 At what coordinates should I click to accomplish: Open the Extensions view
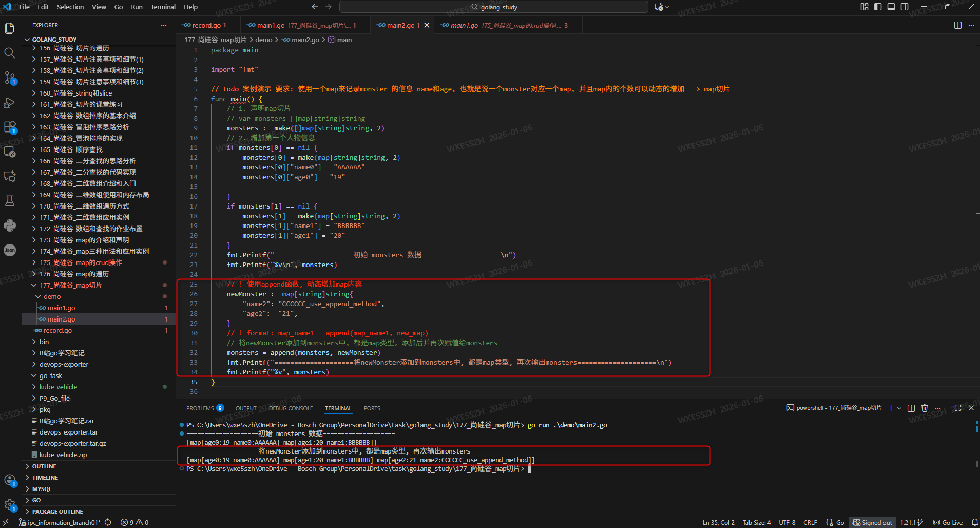(10, 127)
